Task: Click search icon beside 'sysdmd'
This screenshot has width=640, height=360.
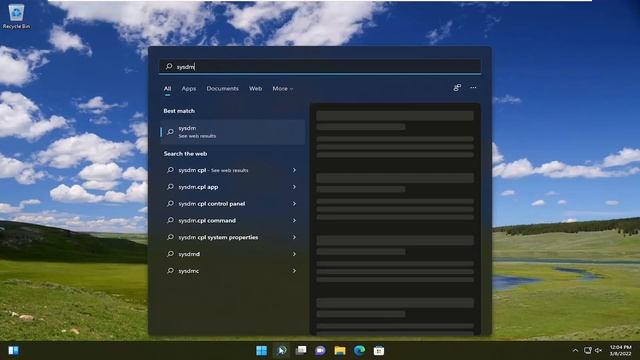Action: [170, 254]
